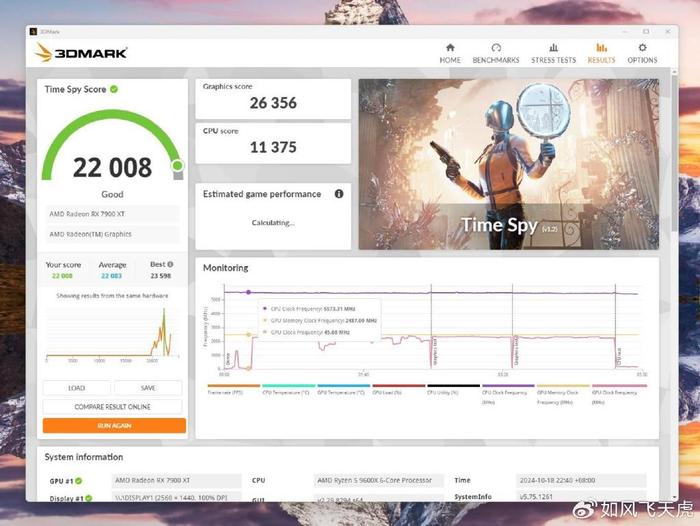The height and width of the screenshot is (526, 700).
Task: Open the Stress Tests chart icon
Action: [554, 47]
